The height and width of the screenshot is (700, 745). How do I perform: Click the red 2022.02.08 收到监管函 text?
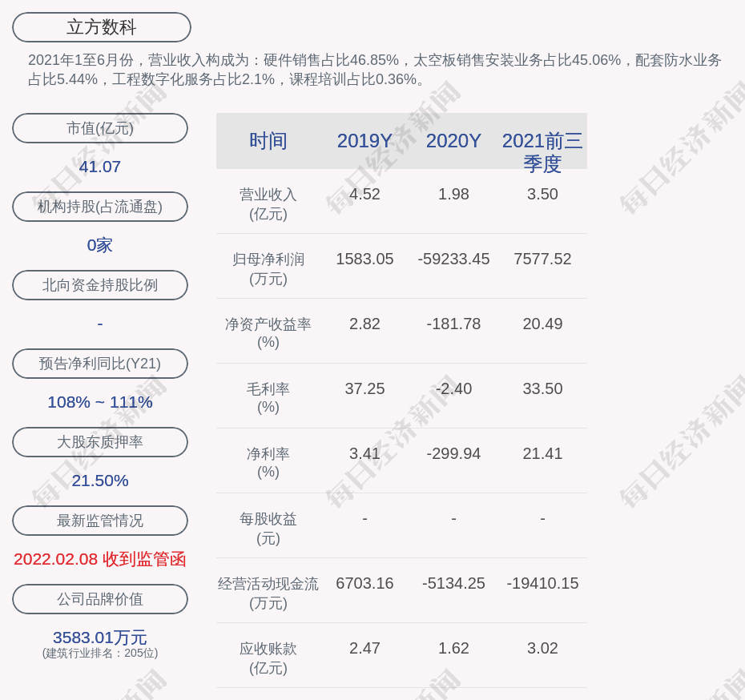100,559
